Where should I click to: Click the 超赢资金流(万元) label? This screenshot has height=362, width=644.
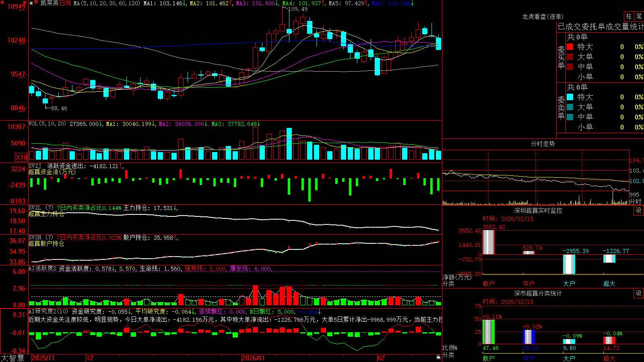point(52,172)
